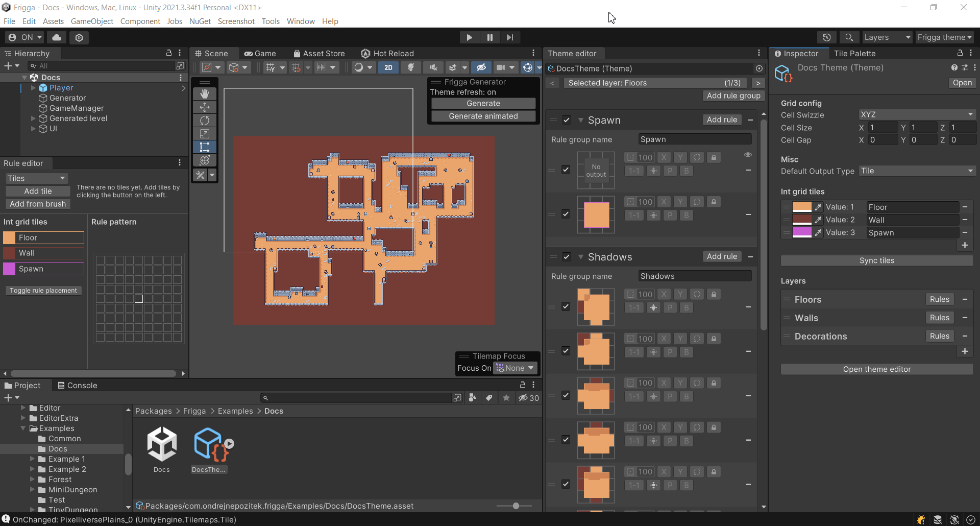Select the Hand view tool in Scene
Viewport: 980px width, 526px height.
(x=205, y=93)
